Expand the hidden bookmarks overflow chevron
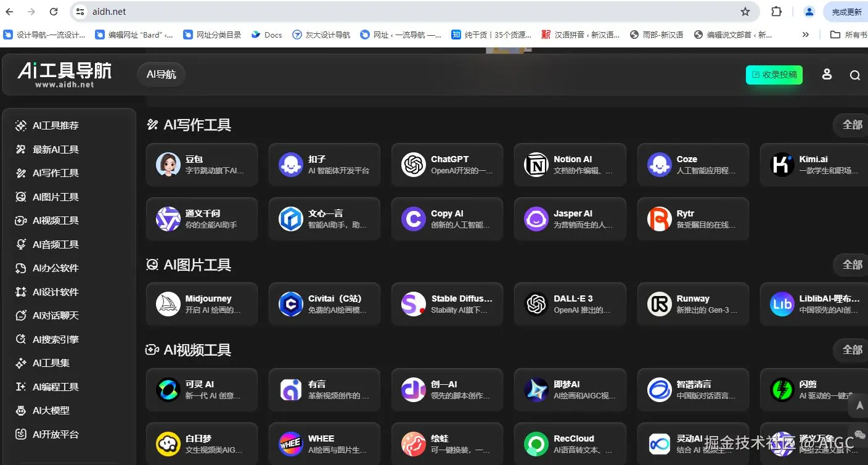The image size is (868, 465). pyautogui.click(x=805, y=35)
